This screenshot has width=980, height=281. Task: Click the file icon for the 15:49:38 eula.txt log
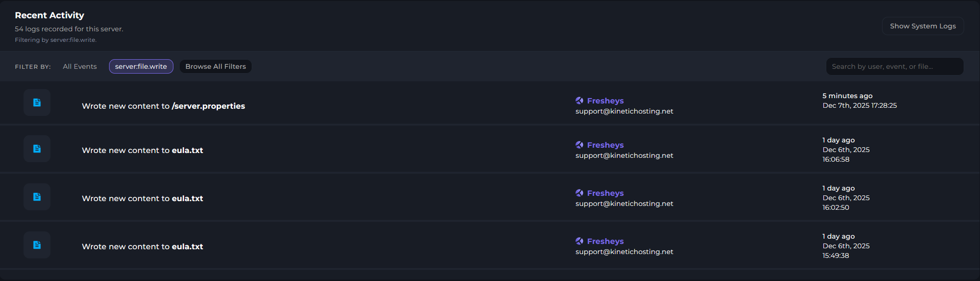(37, 245)
